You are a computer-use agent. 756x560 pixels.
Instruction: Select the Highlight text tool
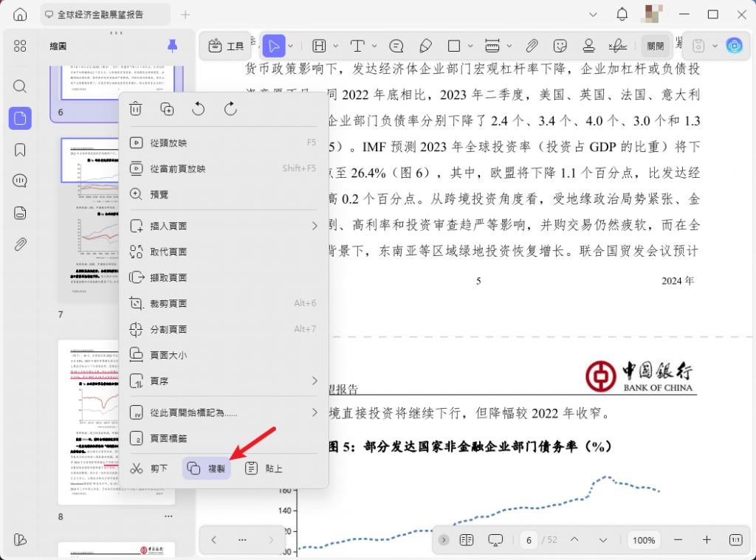tap(319, 46)
